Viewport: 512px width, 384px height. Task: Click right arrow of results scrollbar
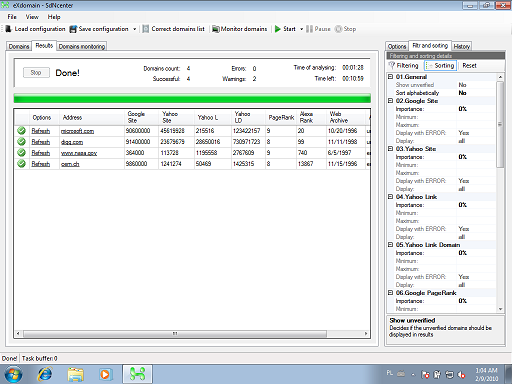point(366,334)
